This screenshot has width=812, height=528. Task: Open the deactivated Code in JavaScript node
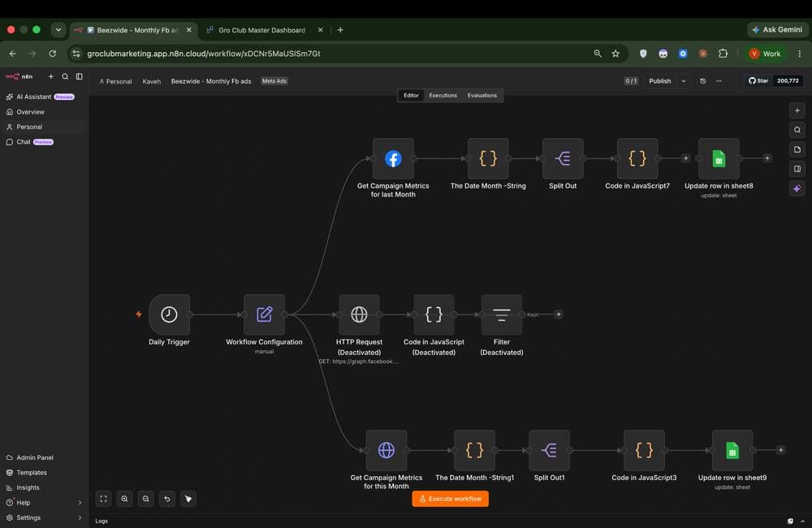[434, 314]
